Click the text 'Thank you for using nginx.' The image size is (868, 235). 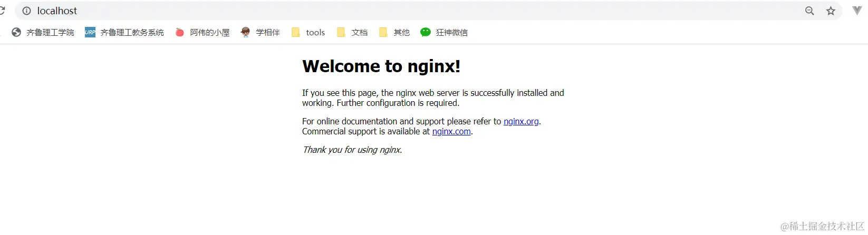tap(352, 150)
